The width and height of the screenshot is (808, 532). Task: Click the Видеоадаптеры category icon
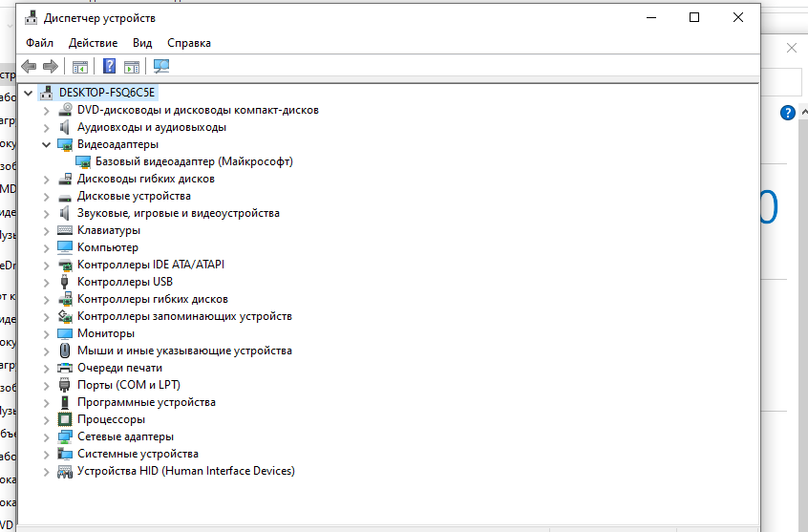65,144
